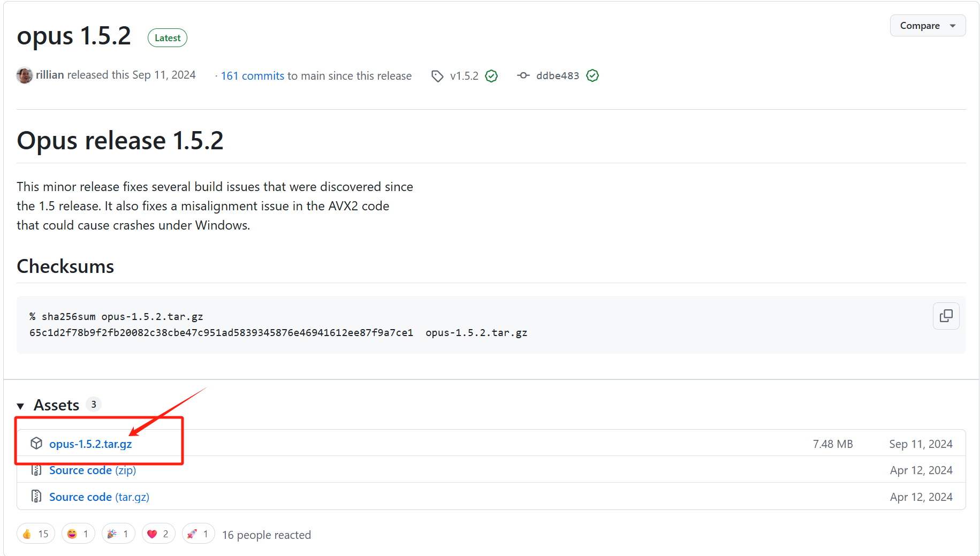The image size is (980, 556).
Task: React with the laughing face emoji
Action: coord(78,534)
